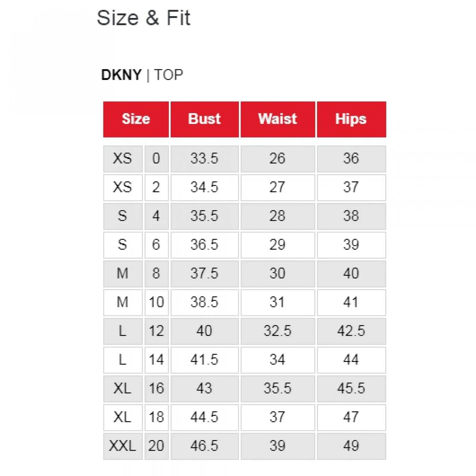Viewport: 476px width, 476px height.
Task: Select numeric size 10 cell
Action: (156, 303)
